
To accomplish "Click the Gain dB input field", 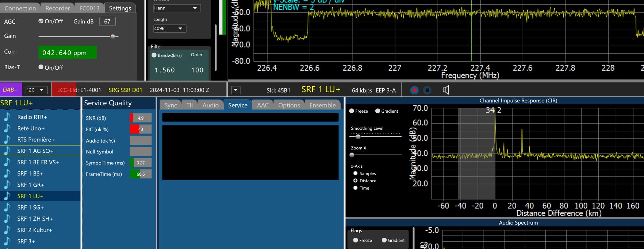I will [x=107, y=22].
